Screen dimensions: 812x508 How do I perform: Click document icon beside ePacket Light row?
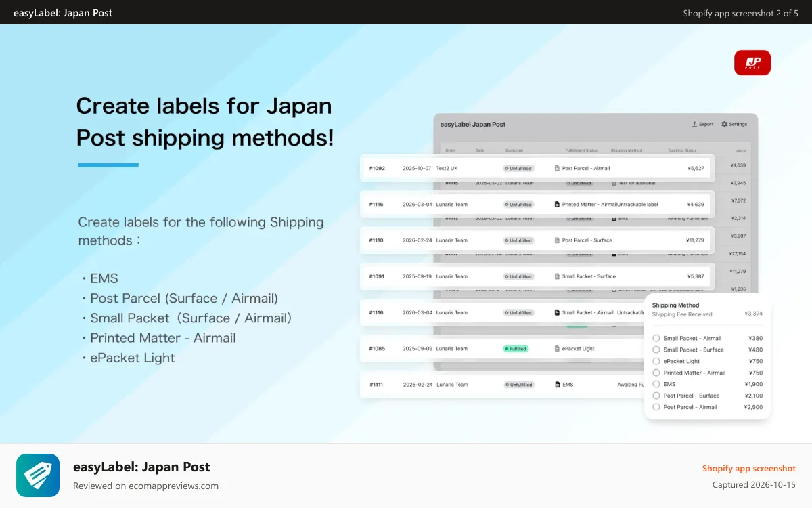point(557,349)
